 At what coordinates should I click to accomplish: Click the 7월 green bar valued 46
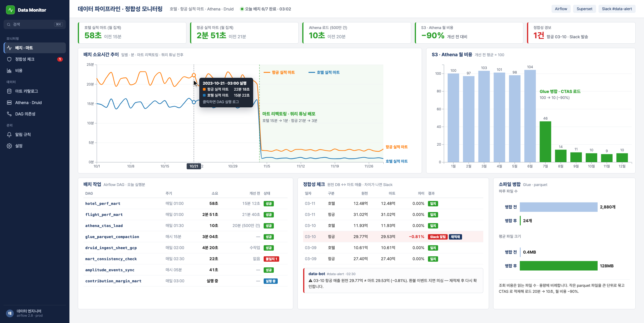click(x=545, y=142)
